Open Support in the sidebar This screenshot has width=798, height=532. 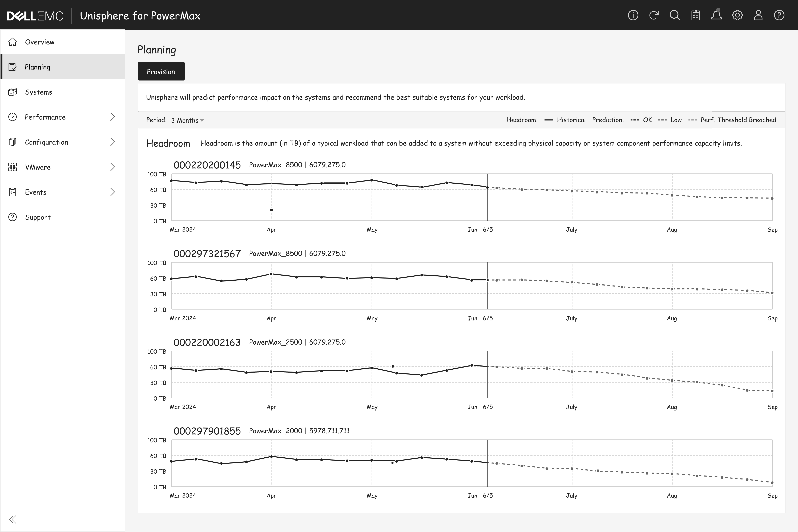coord(38,217)
